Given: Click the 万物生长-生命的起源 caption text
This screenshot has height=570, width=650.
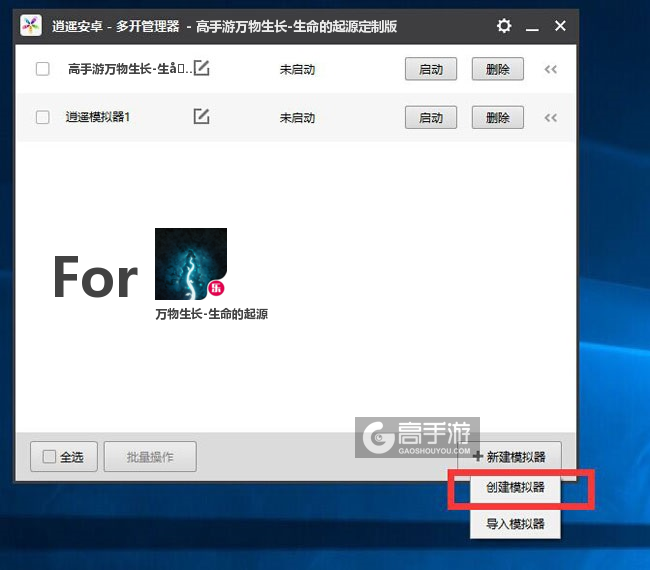Looking at the screenshot, I should click(211, 314).
